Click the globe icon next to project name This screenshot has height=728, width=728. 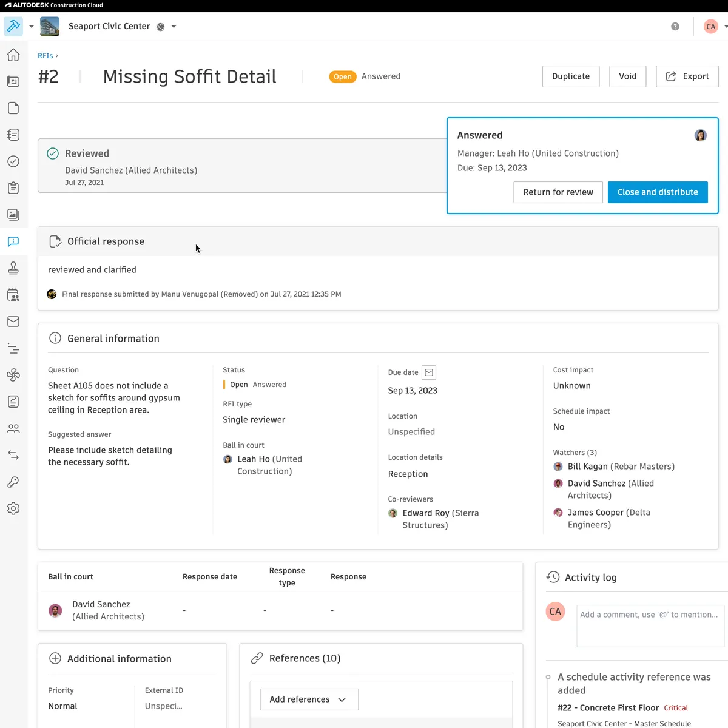pyautogui.click(x=161, y=27)
